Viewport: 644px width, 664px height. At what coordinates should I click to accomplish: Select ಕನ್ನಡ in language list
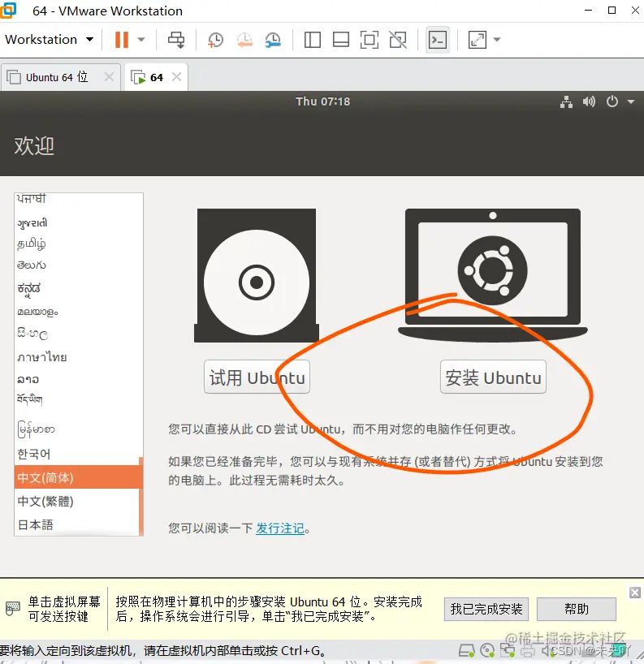[76, 288]
